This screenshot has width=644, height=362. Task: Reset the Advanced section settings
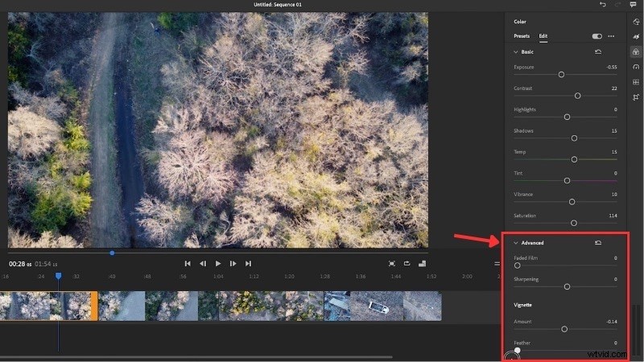[x=598, y=243]
